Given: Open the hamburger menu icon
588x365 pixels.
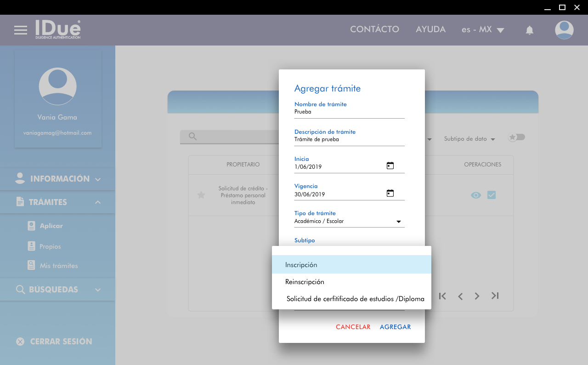Looking at the screenshot, I should (21, 30).
